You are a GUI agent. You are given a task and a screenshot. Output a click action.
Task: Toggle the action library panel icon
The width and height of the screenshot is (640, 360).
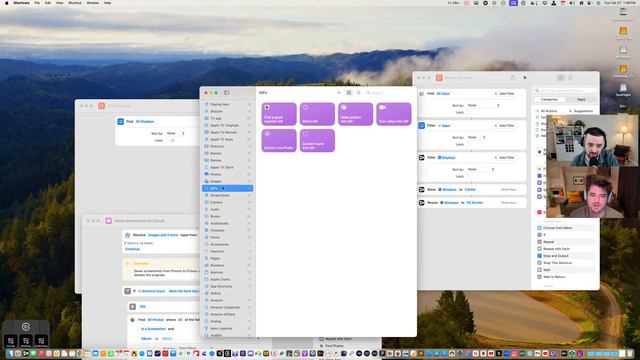(x=560, y=78)
